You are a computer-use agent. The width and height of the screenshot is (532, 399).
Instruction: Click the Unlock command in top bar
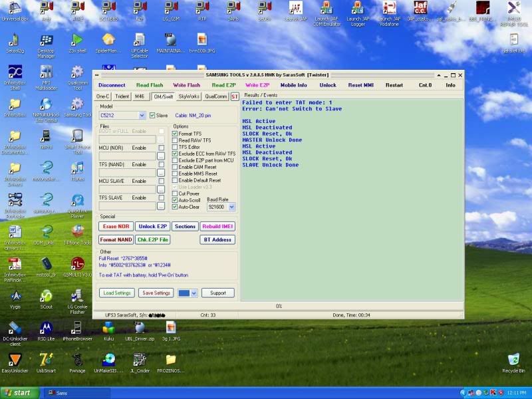[328, 85]
